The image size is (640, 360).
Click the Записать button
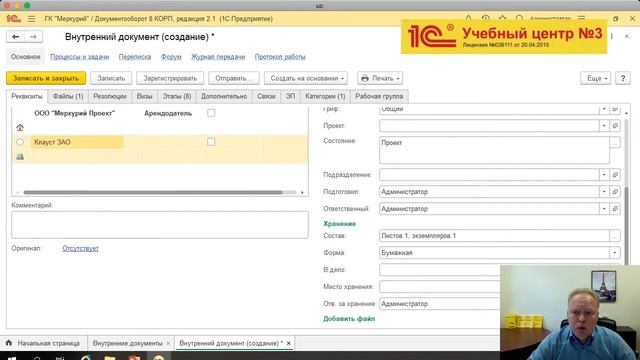(x=111, y=78)
